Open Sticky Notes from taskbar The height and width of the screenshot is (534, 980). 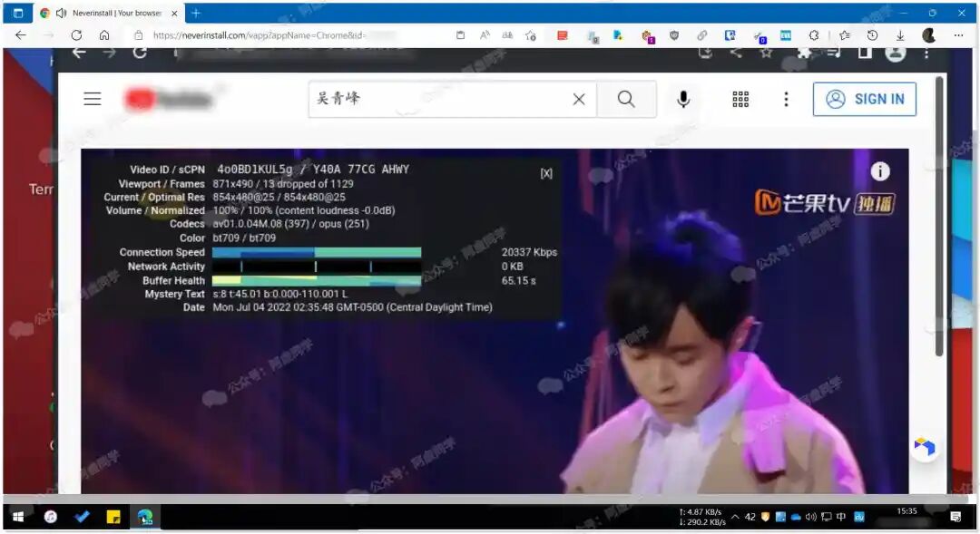point(113,517)
